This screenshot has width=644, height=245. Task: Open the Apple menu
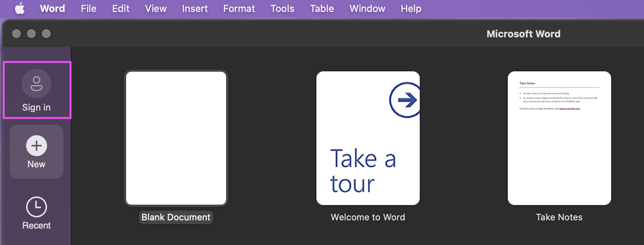(x=20, y=8)
